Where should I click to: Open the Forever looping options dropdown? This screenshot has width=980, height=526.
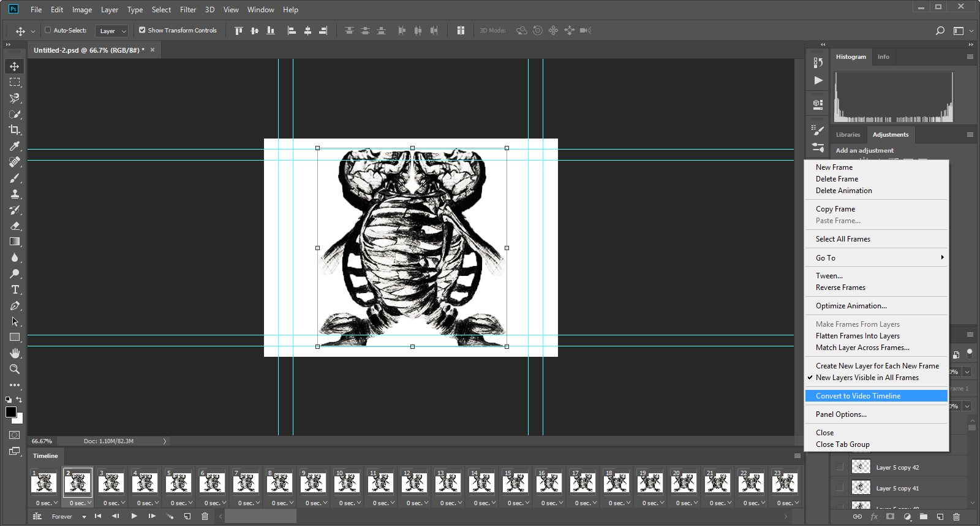pyautogui.click(x=69, y=516)
